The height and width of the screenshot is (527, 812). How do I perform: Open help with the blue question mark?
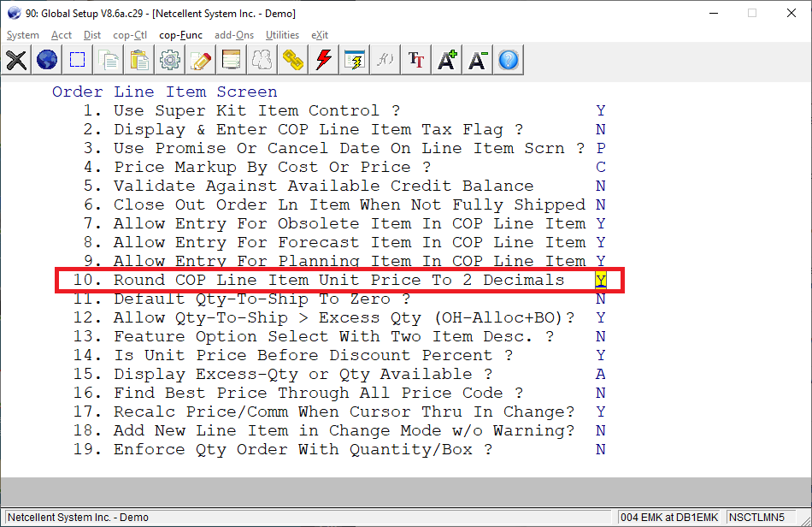[x=509, y=60]
